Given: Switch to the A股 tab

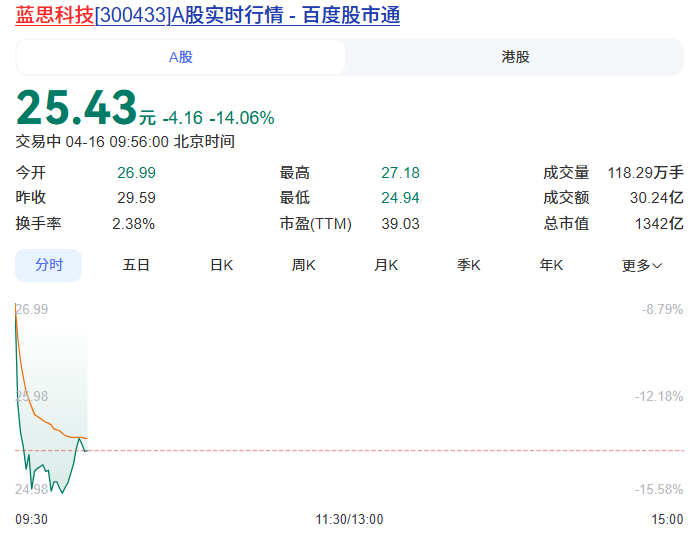Looking at the screenshot, I should tap(181, 57).
